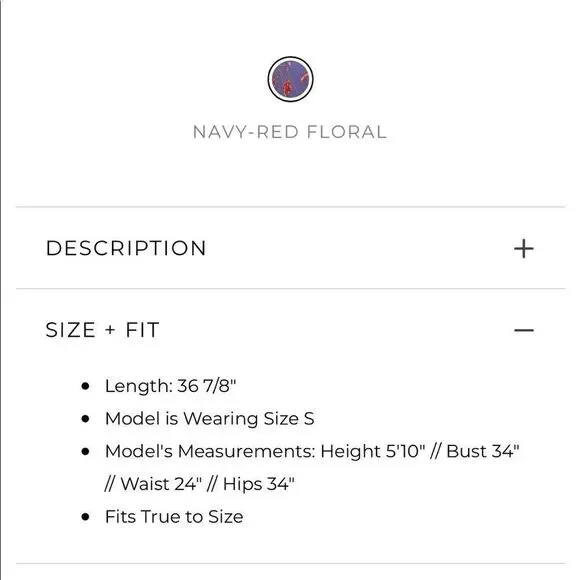Click the Waist 24" // Hips 34" line

pyautogui.click(x=200, y=484)
